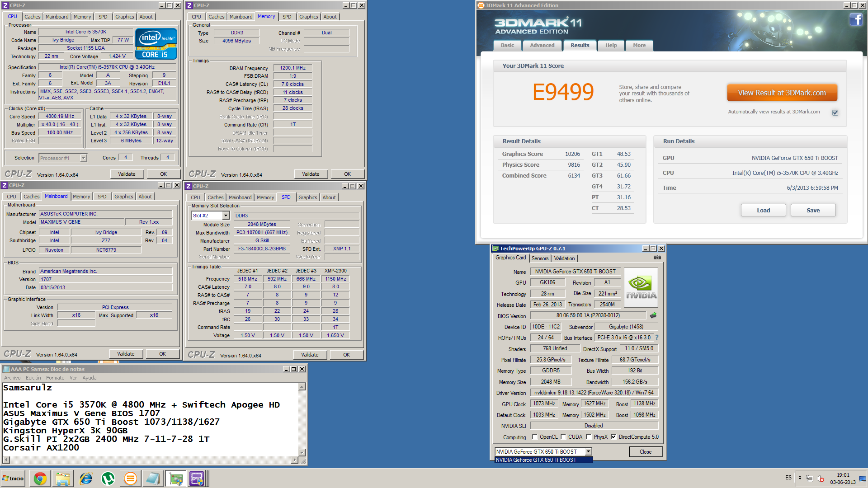Click Validate in the CPU-Z Memory window
The width and height of the screenshot is (868, 488).
tap(311, 174)
